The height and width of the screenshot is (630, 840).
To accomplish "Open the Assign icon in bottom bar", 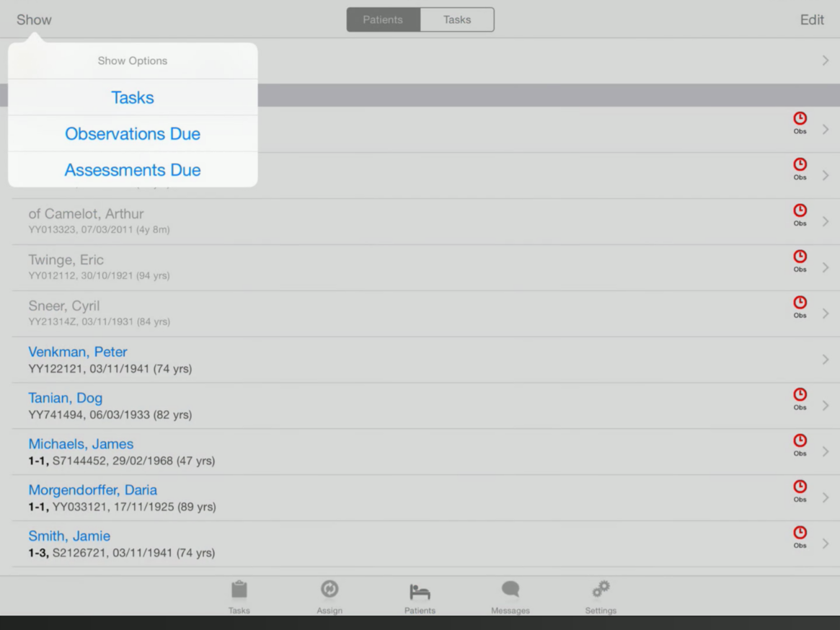I will pyautogui.click(x=330, y=590).
